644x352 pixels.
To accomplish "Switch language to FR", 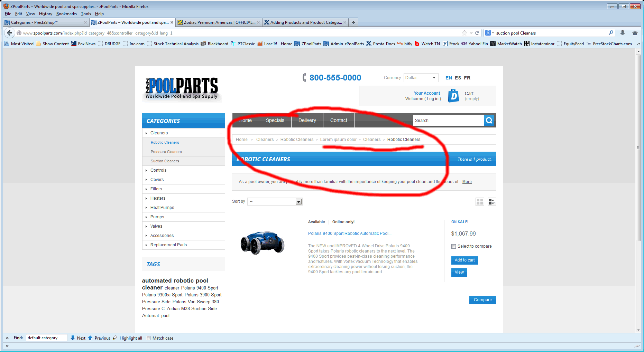I will tap(467, 78).
